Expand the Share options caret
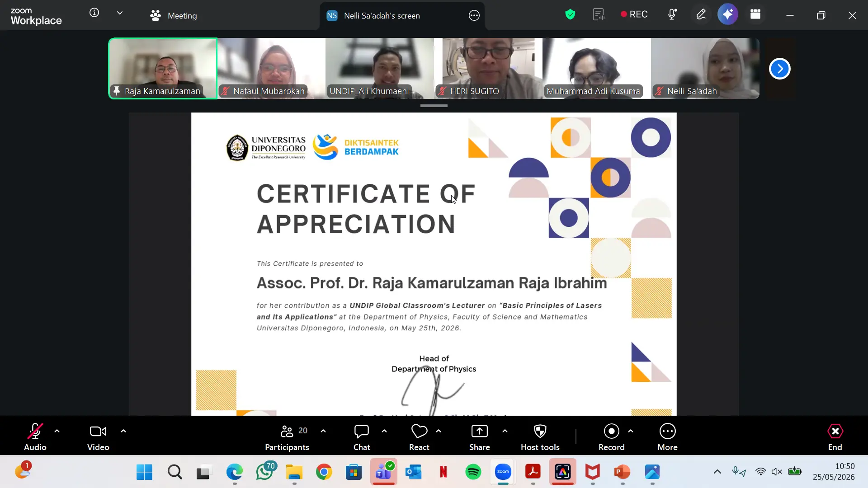Viewport: 868px width, 488px height. click(505, 431)
